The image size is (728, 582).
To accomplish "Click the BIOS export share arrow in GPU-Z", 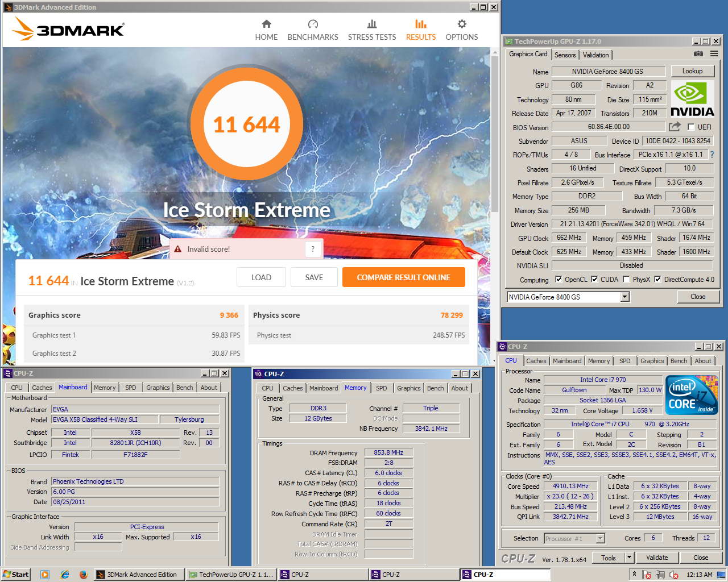I will (x=675, y=127).
